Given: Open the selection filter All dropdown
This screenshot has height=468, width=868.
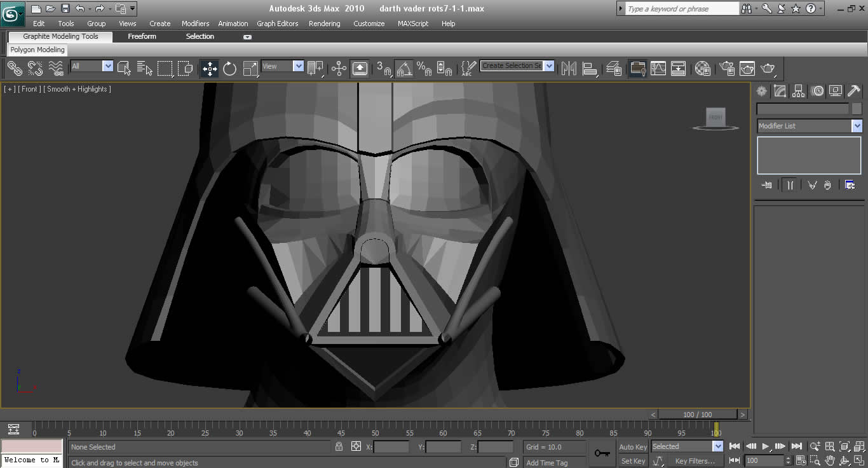Looking at the screenshot, I should (92, 66).
